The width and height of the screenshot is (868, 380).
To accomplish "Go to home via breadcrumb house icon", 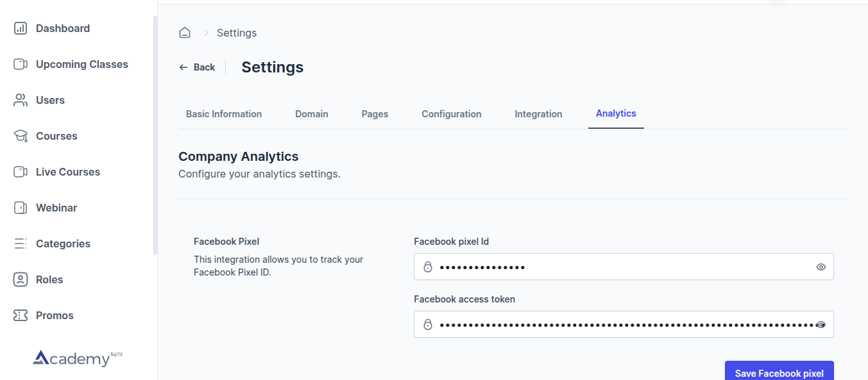I will pos(185,33).
